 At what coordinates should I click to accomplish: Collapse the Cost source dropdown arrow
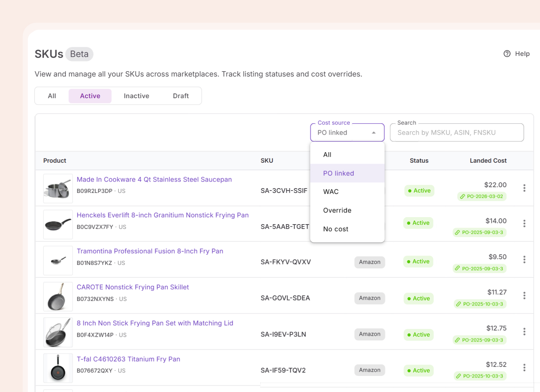pos(374,133)
